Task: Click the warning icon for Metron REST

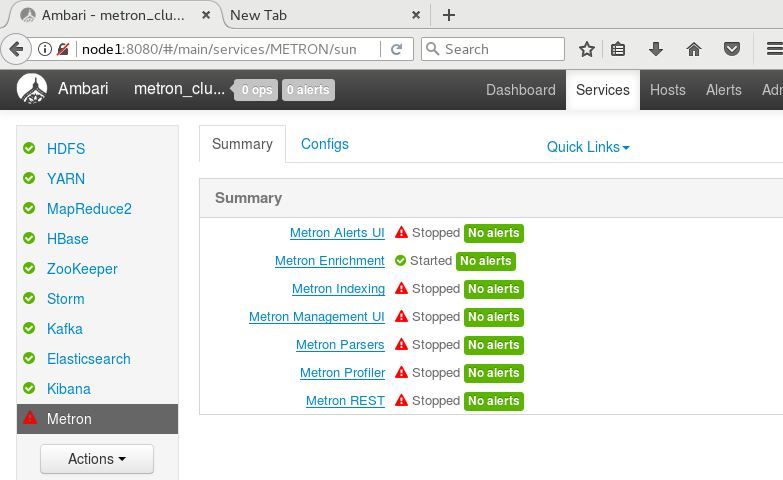Action: tap(401, 400)
